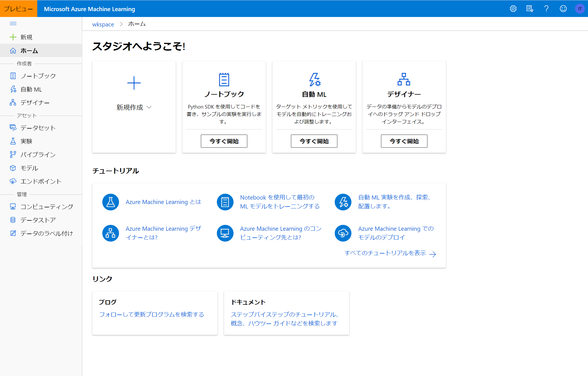Click the コンピューティング sidebar icon
588x376 pixels.
tap(13, 206)
